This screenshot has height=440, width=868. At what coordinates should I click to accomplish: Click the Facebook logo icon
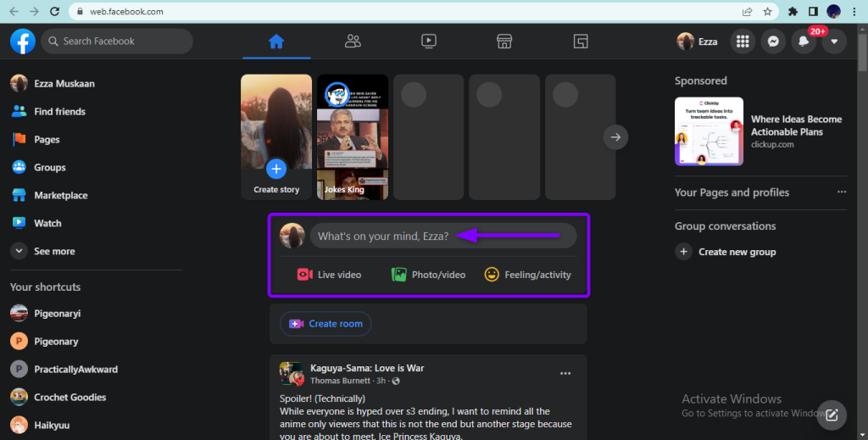tap(23, 42)
